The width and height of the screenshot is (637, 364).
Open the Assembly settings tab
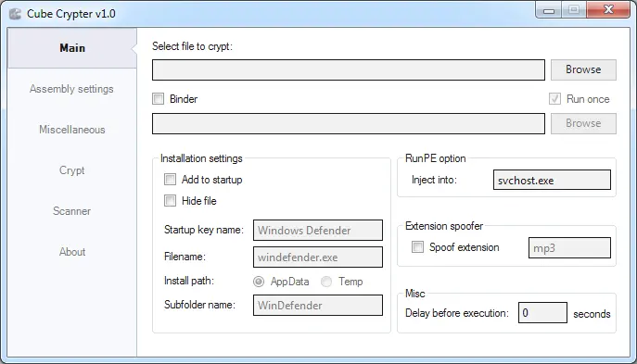click(71, 89)
